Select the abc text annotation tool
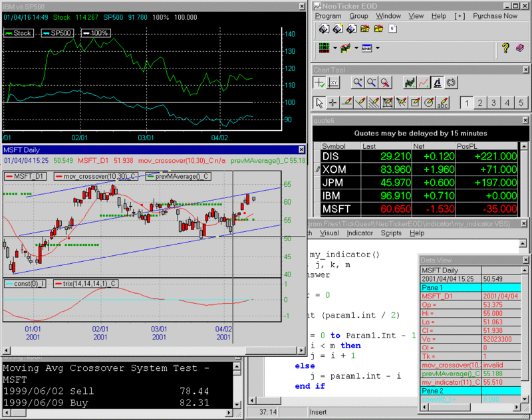This screenshot has width=532, height=420. pyautogui.click(x=442, y=103)
